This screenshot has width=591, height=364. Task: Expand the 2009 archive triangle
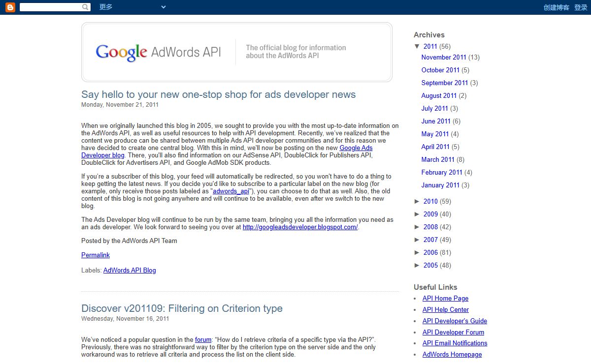(417, 214)
